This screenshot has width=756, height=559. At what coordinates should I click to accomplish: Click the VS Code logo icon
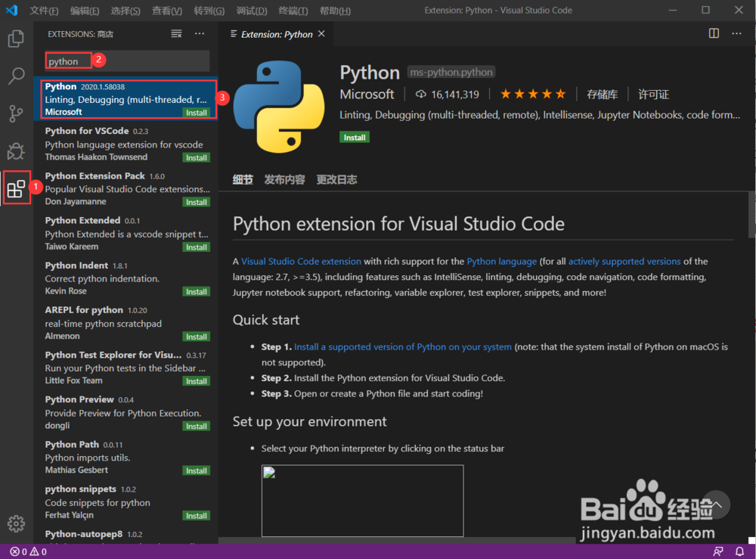tap(11, 10)
